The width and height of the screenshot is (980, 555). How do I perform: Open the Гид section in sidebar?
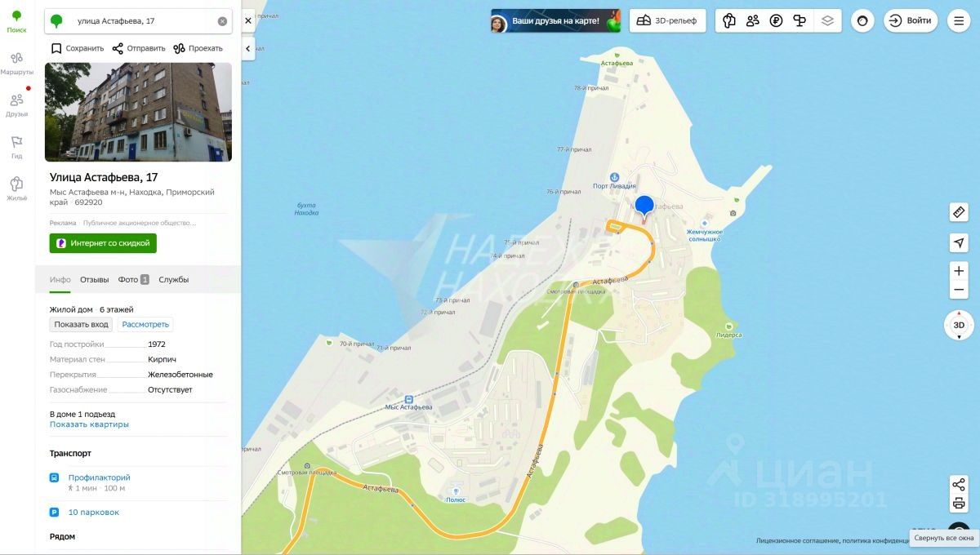point(16,147)
